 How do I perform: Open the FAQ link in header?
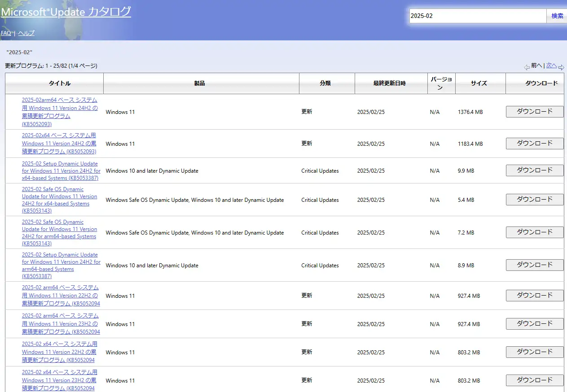[x=6, y=33]
